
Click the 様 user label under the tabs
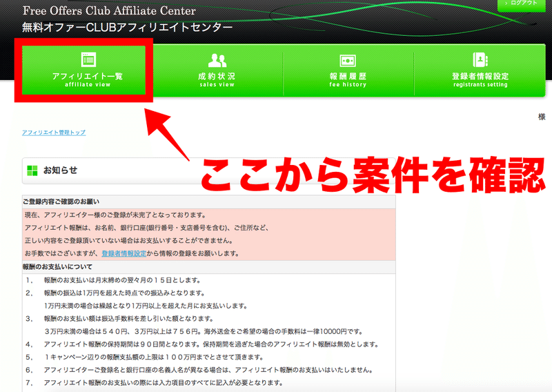coord(542,117)
